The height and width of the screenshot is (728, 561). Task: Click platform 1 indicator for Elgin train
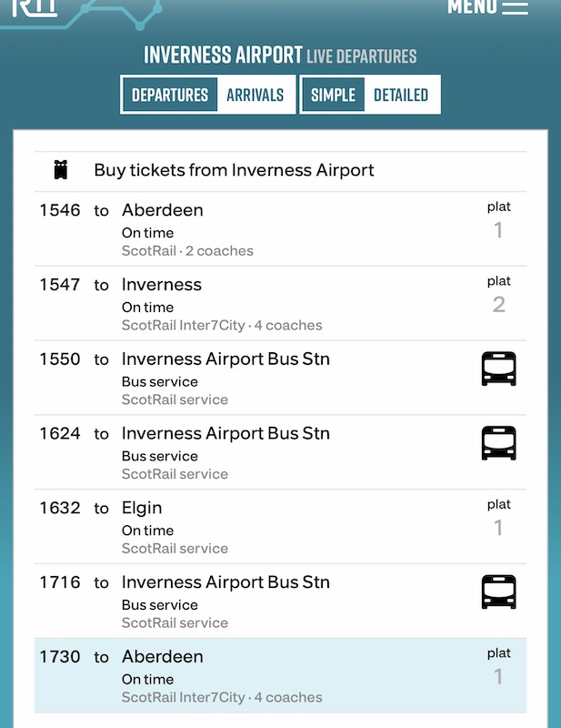pyautogui.click(x=498, y=519)
